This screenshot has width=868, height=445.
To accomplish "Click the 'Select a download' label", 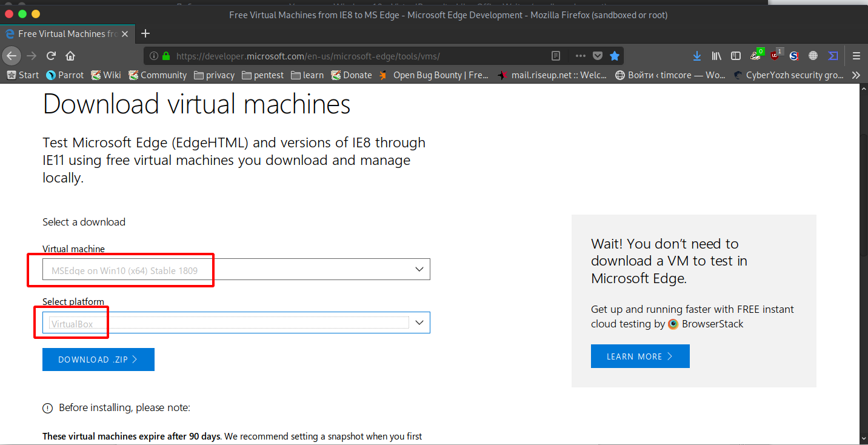I will click(x=84, y=222).
